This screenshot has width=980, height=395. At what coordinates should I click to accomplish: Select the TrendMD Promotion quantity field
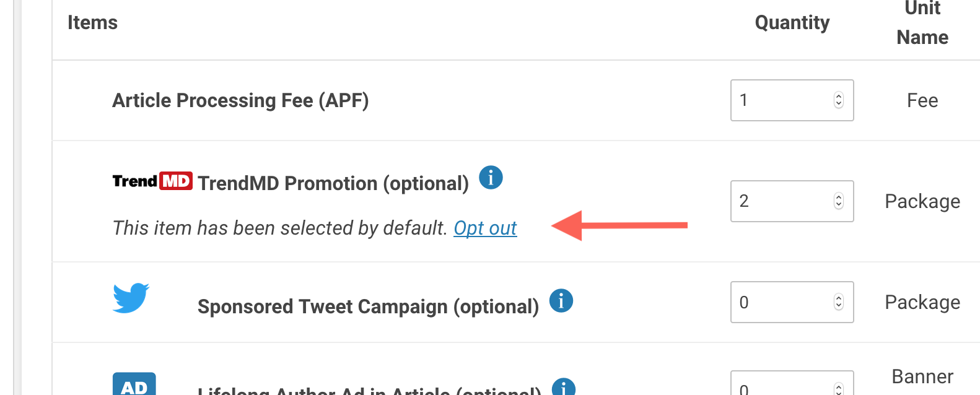[x=782, y=201]
